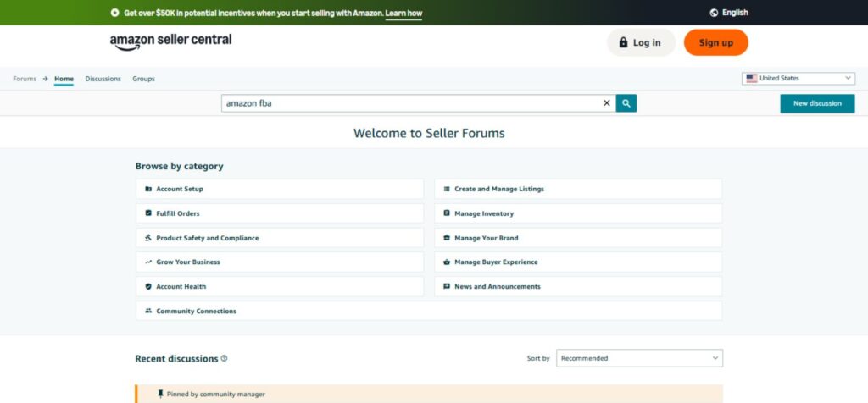This screenshot has width=868, height=403.
Task: Open the Community Connections category
Action: point(429,311)
